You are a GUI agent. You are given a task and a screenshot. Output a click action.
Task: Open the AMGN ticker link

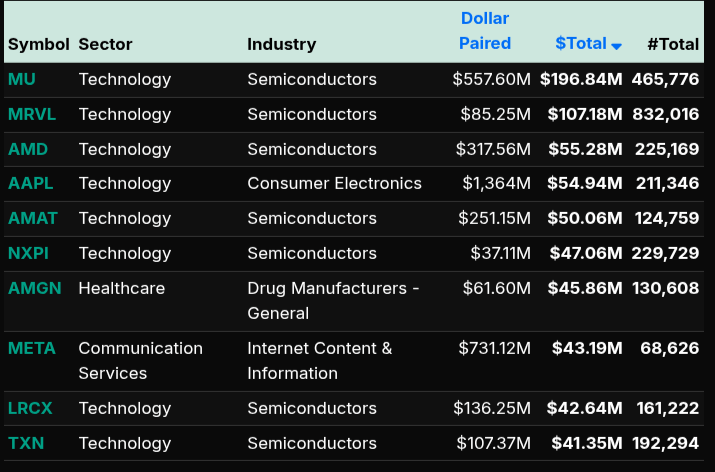(x=34, y=288)
